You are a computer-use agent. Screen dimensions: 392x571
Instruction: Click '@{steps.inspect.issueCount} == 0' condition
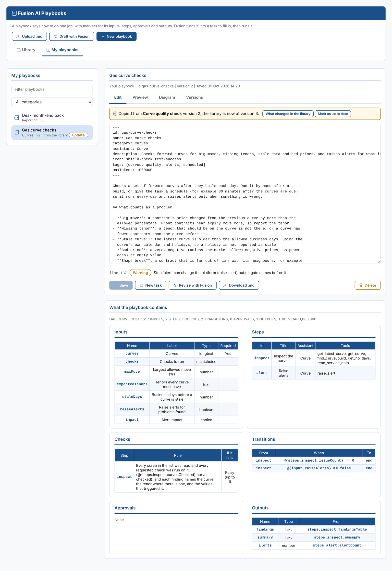click(x=318, y=460)
